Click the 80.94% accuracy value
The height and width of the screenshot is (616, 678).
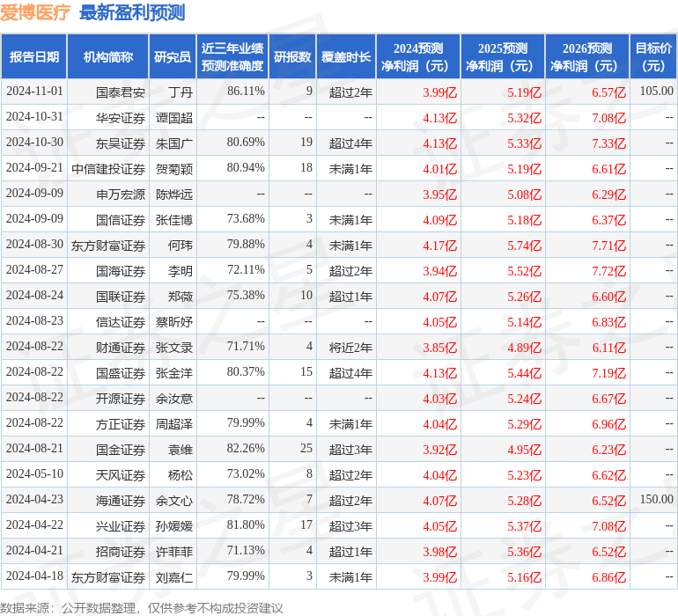point(246,168)
